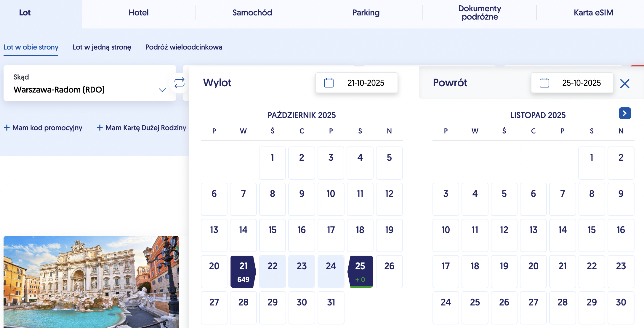The image size is (644, 328).
Task: Pick October 25 return date cell
Action: [360, 272]
